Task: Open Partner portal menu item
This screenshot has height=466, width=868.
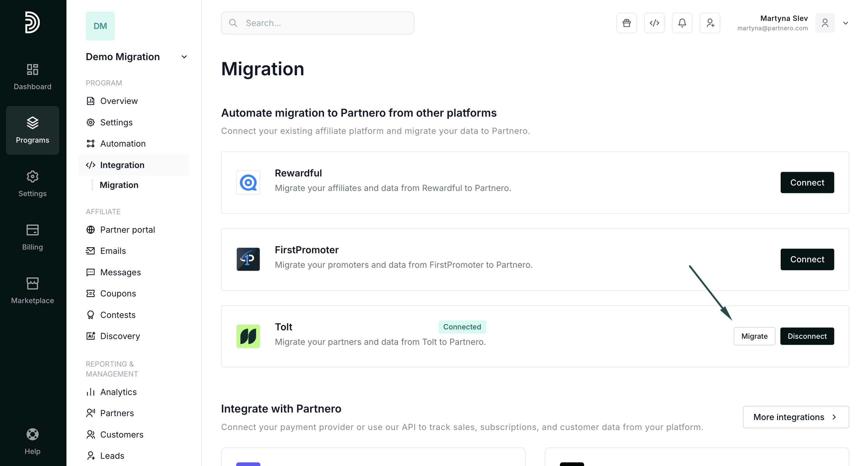Action: coord(127,230)
